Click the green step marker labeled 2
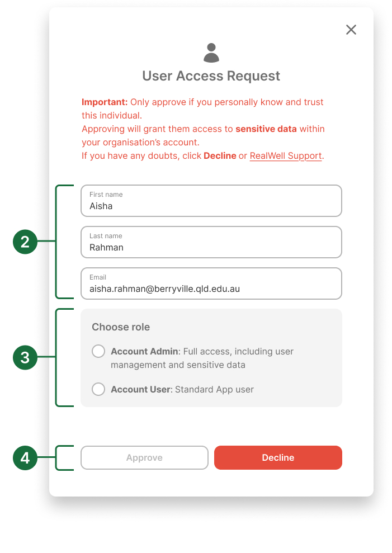Viewport: 392px width, 553px height. click(x=25, y=242)
